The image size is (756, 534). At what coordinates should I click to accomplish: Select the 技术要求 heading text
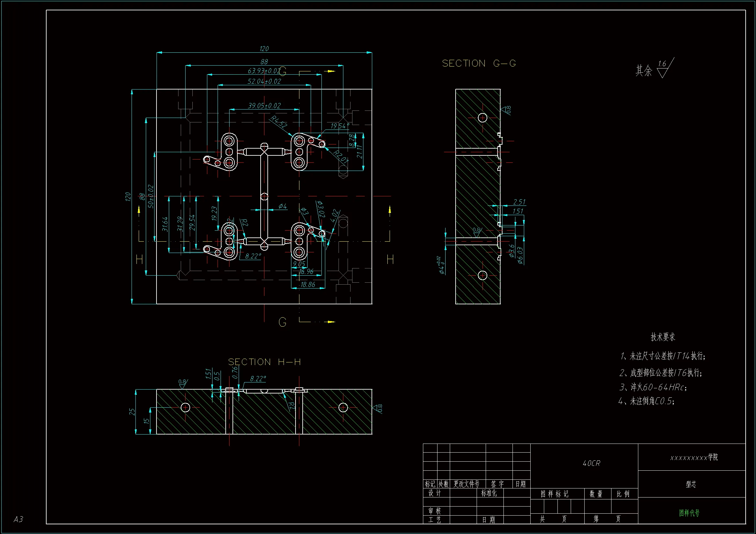[x=663, y=337]
